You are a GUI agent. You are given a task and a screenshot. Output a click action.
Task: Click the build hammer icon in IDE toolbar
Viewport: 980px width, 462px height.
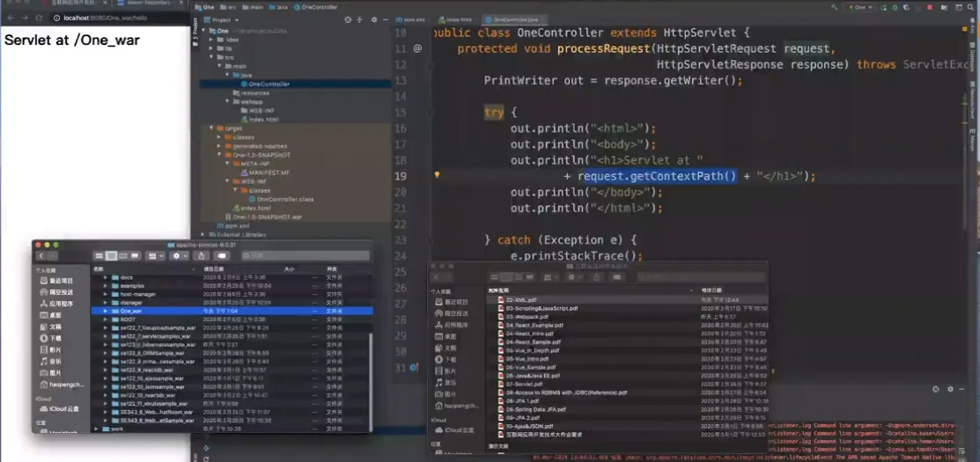coord(835,8)
